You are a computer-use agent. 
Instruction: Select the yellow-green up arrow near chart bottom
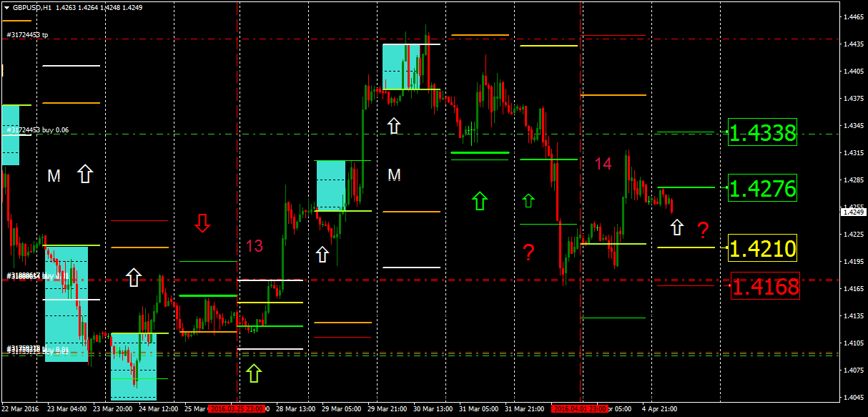[254, 373]
